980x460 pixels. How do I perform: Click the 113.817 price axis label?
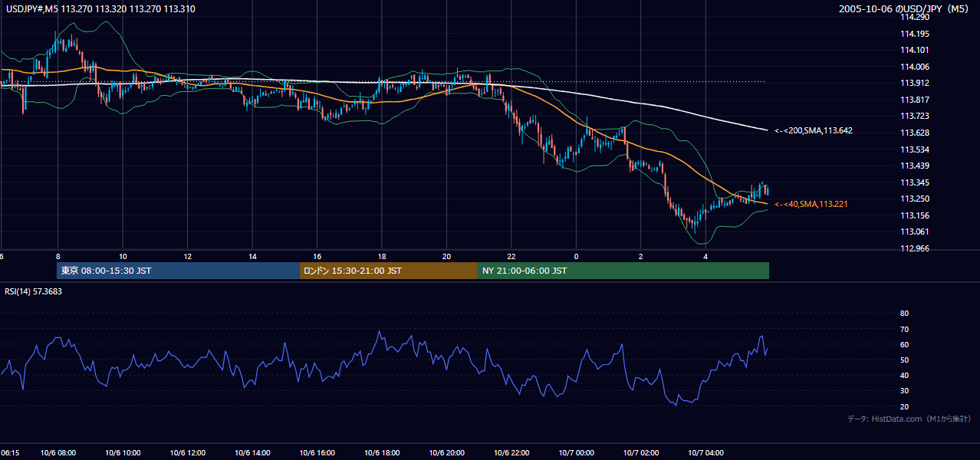click(914, 100)
